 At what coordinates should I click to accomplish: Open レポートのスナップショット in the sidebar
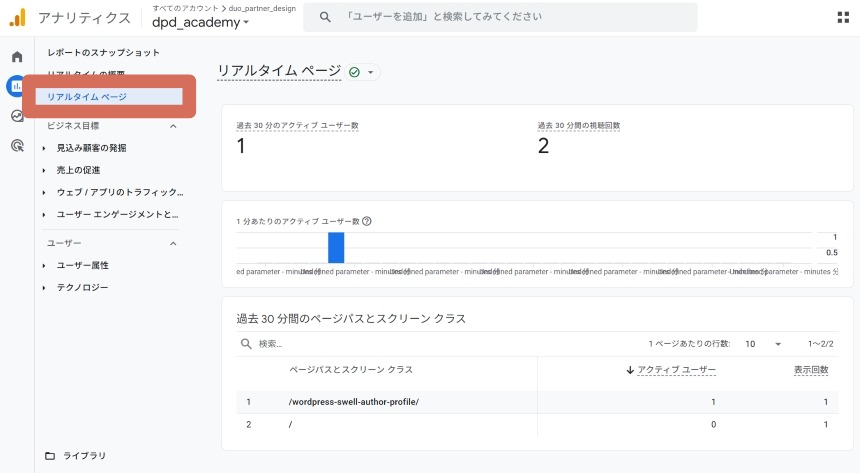pos(103,52)
